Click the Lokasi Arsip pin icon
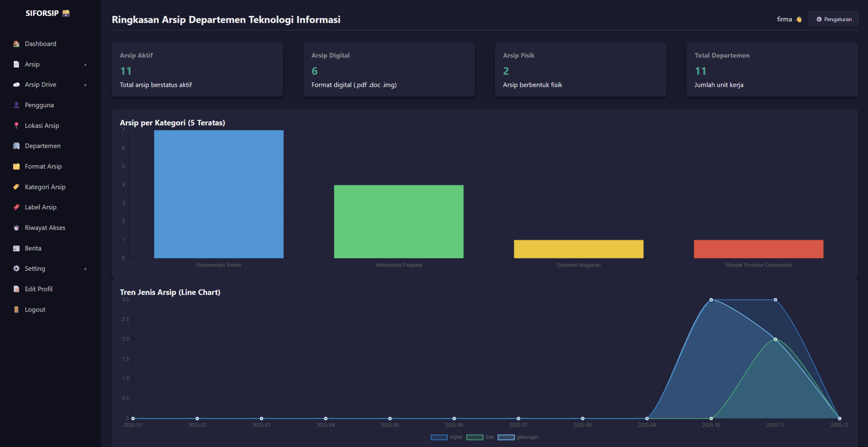This screenshot has width=868, height=447. (16, 126)
